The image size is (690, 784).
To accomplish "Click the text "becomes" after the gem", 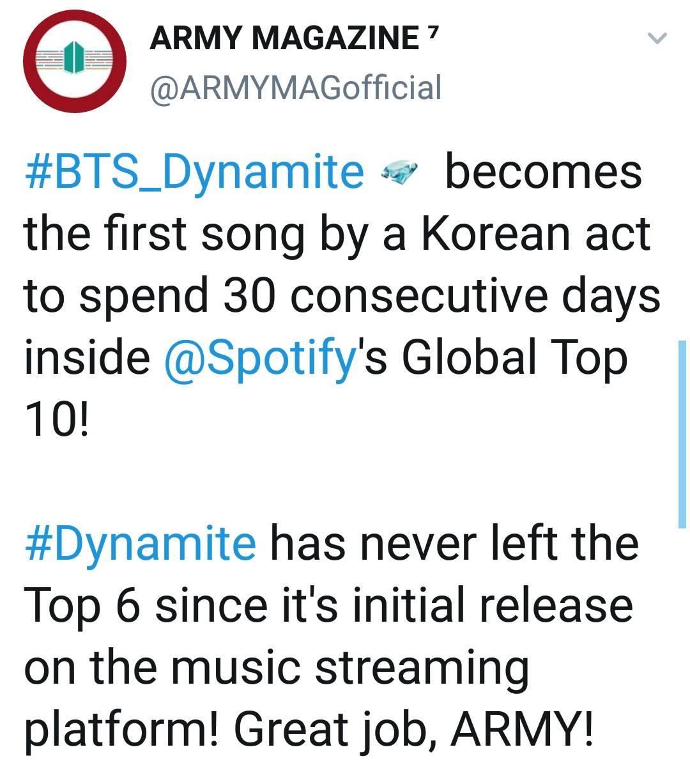I will point(543,171).
